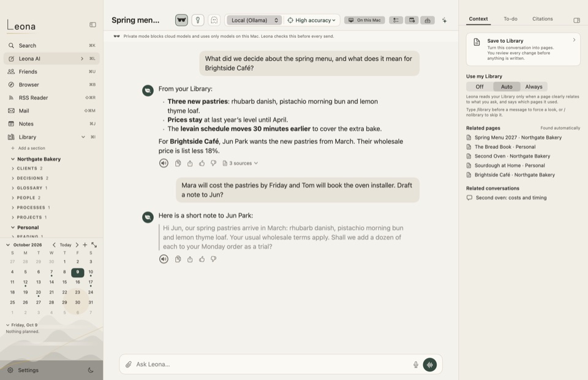Click Add a section in Library
Viewport: 588px width, 380px height.
[x=28, y=148]
